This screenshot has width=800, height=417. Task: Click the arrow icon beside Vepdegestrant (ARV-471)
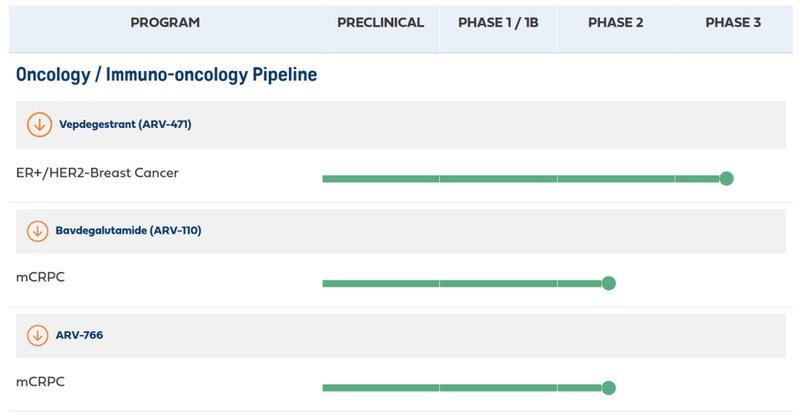[x=39, y=125]
